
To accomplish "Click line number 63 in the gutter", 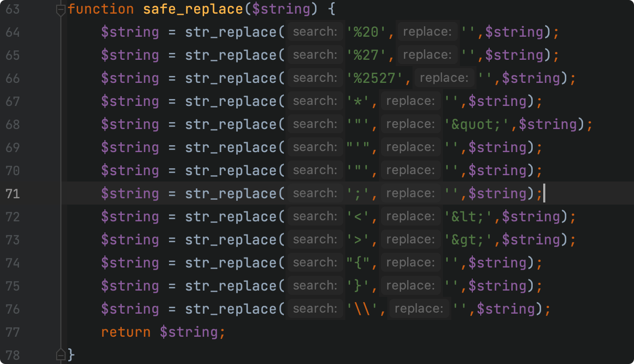I will 13,9.
